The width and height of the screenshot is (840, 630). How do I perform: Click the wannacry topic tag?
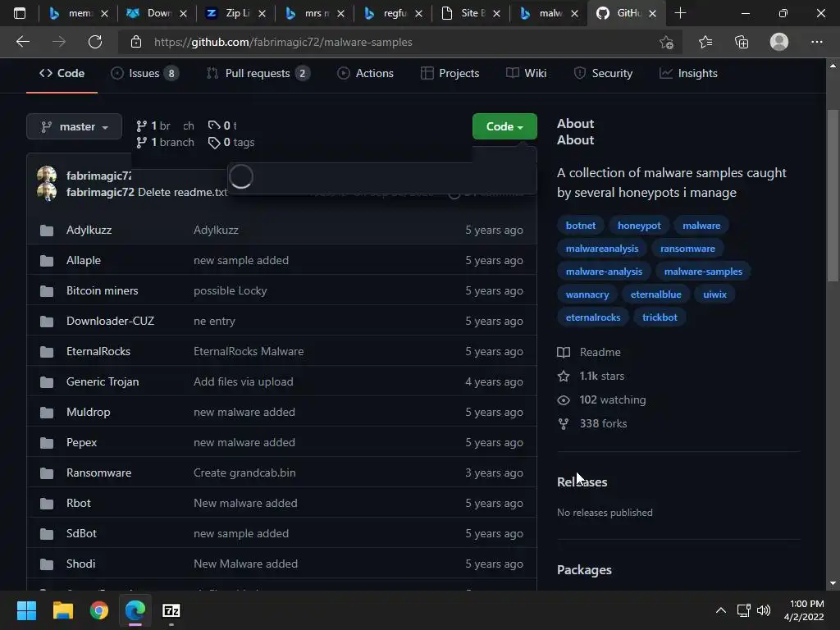(x=587, y=294)
